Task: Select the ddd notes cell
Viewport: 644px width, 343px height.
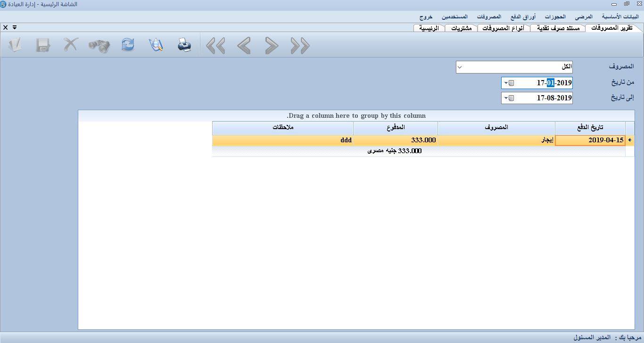Action: click(283, 140)
